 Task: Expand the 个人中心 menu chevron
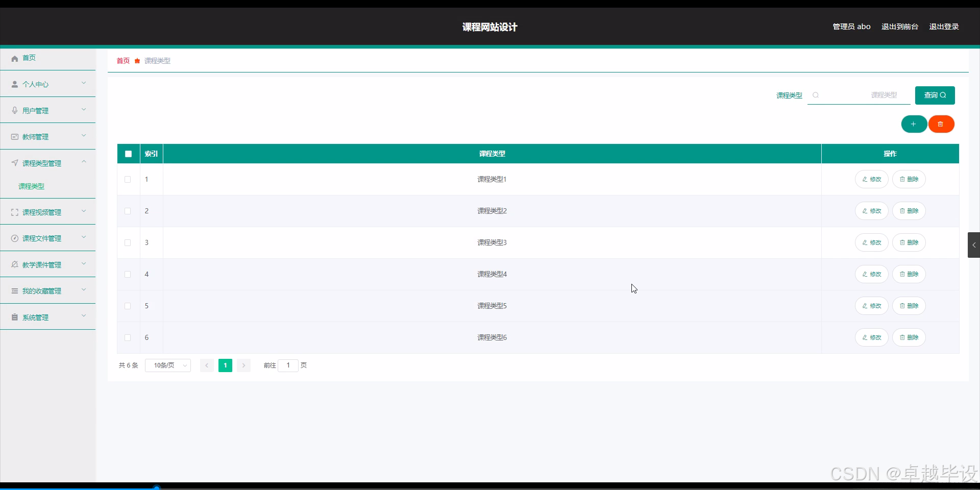click(x=84, y=83)
